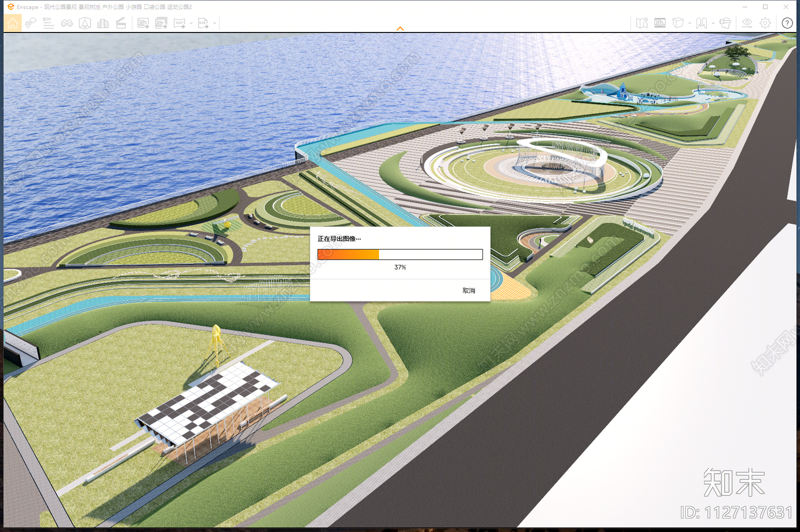The height and width of the screenshot is (532, 800).
Task: Click the Screenshot export icon
Action: (143, 23)
